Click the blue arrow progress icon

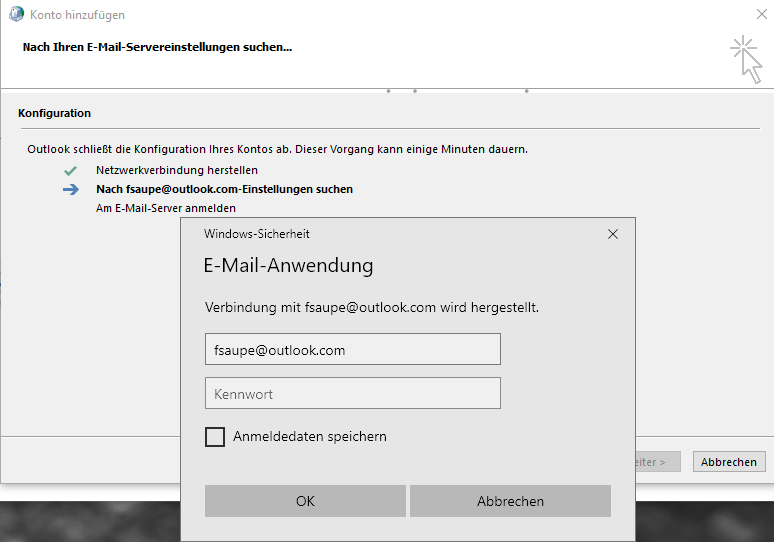(x=71, y=190)
